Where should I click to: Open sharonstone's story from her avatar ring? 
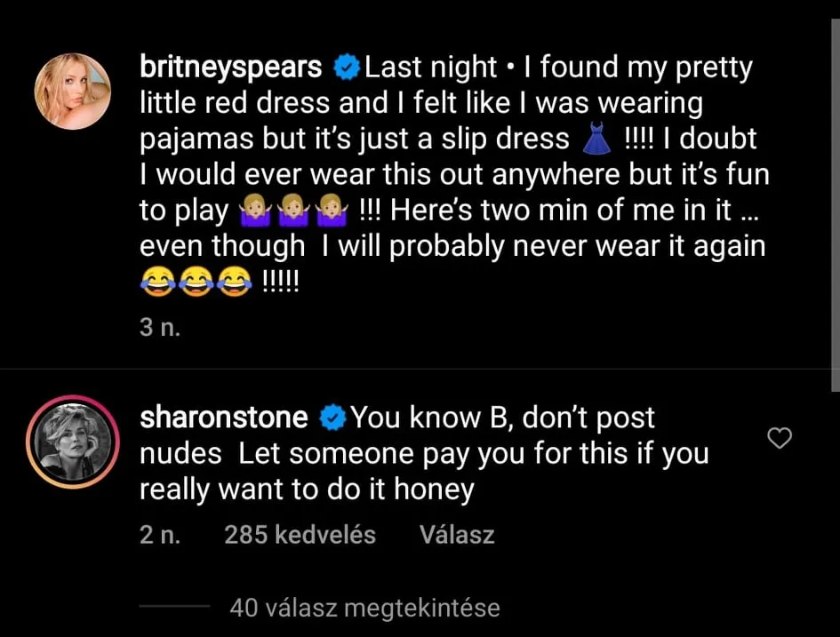pyautogui.click(x=73, y=442)
